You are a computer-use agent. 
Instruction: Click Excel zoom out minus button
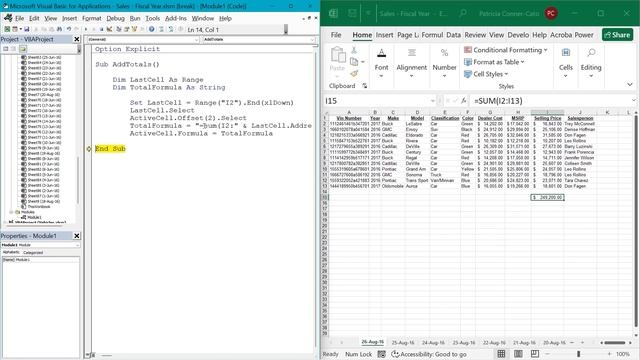(x=547, y=354)
